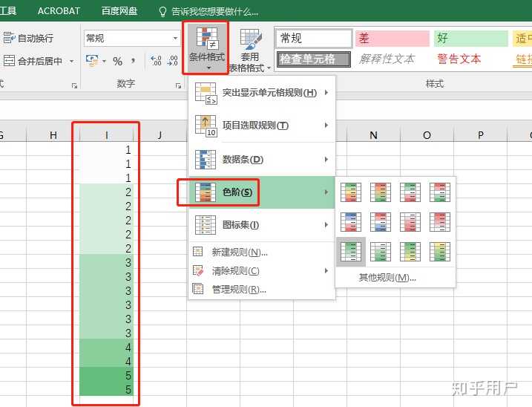Apply the highlighted green-white color scale
The height and width of the screenshot is (407, 532).
[x=351, y=252]
